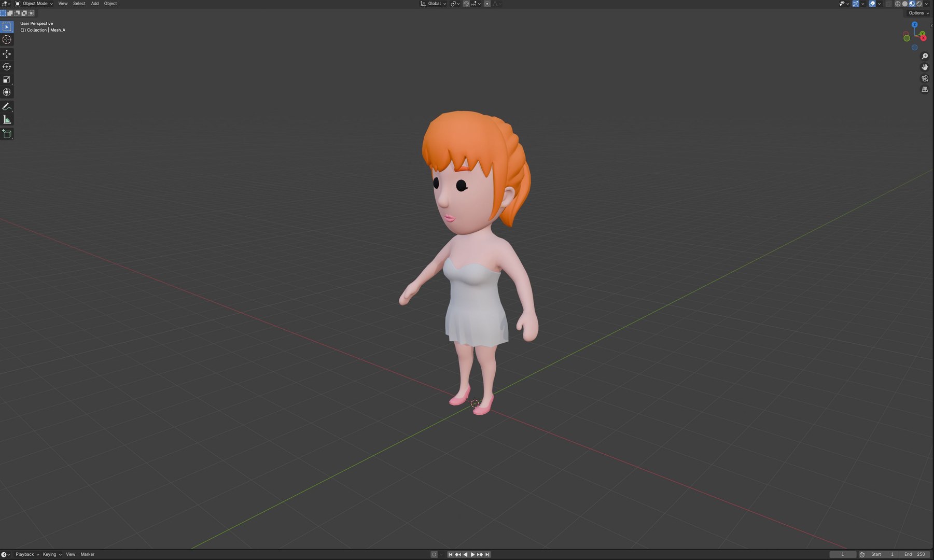Toggle viewport overlays
The image size is (934, 560).
click(x=872, y=4)
